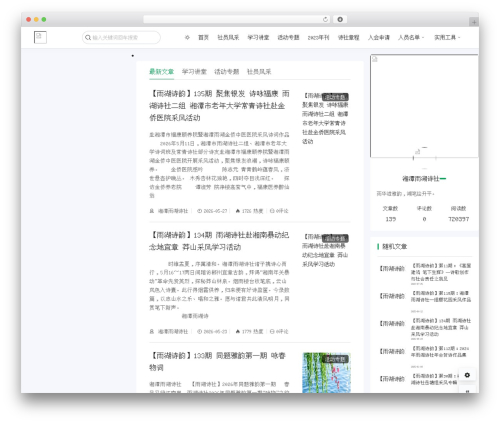Screen dimensions: 500x423
Task: Open the 134期 雨湖诗社赴湘南暴动纪念地 article title
Action: pyautogui.click(x=219, y=241)
